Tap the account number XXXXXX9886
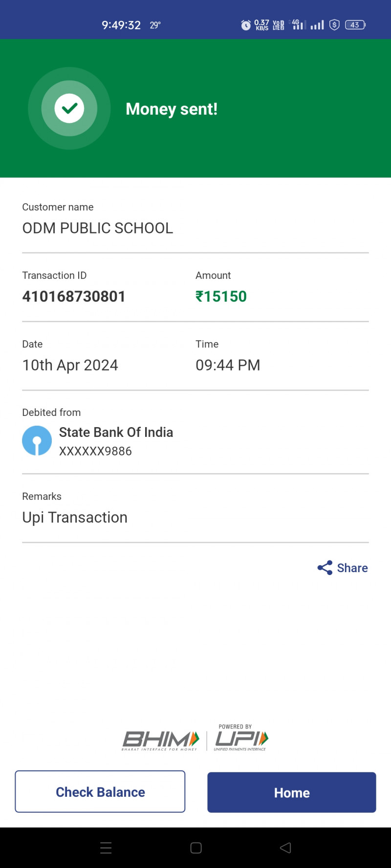The height and width of the screenshot is (868, 391). point(95,451)
